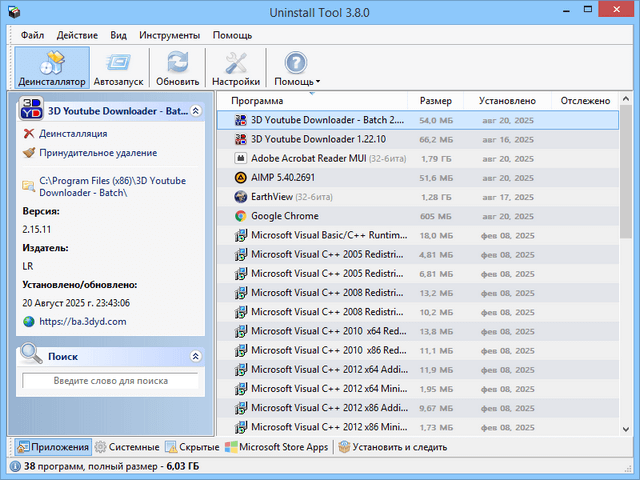Collapse the Поиск panel chevron
This screenshot has height=480, width=640.
[x=196, y=356]
